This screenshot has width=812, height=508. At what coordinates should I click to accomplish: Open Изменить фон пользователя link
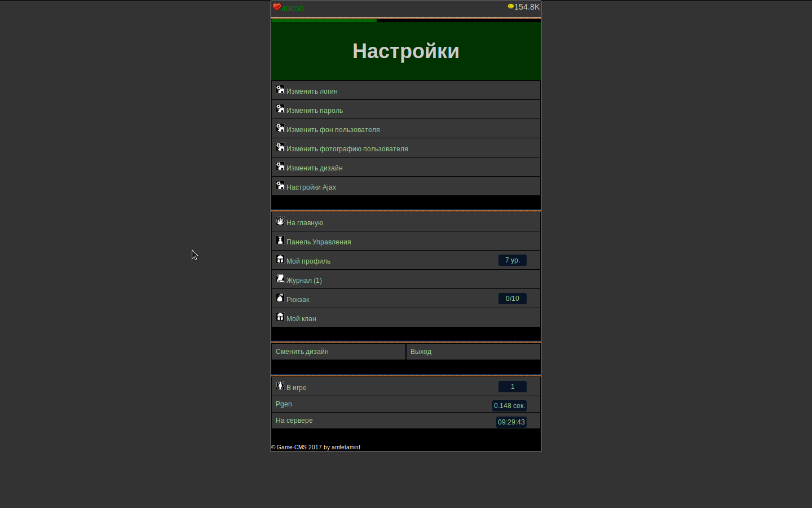pos(333,130)
